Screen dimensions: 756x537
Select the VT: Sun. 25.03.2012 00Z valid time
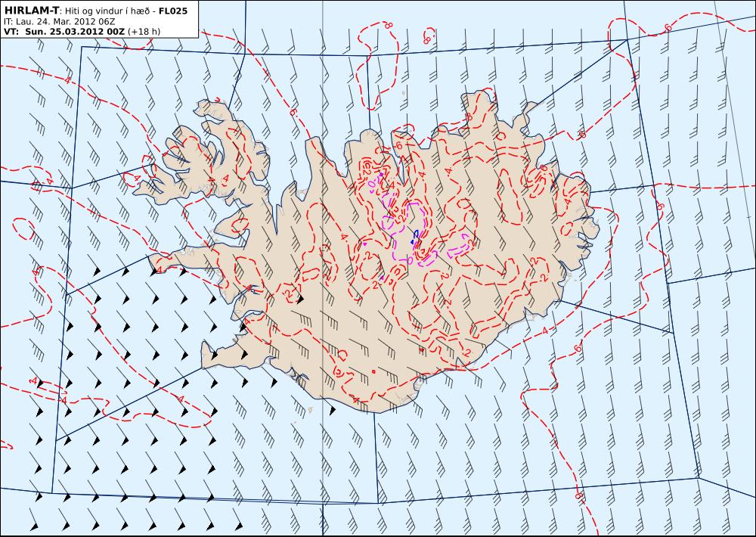click(x=64, y=32)
